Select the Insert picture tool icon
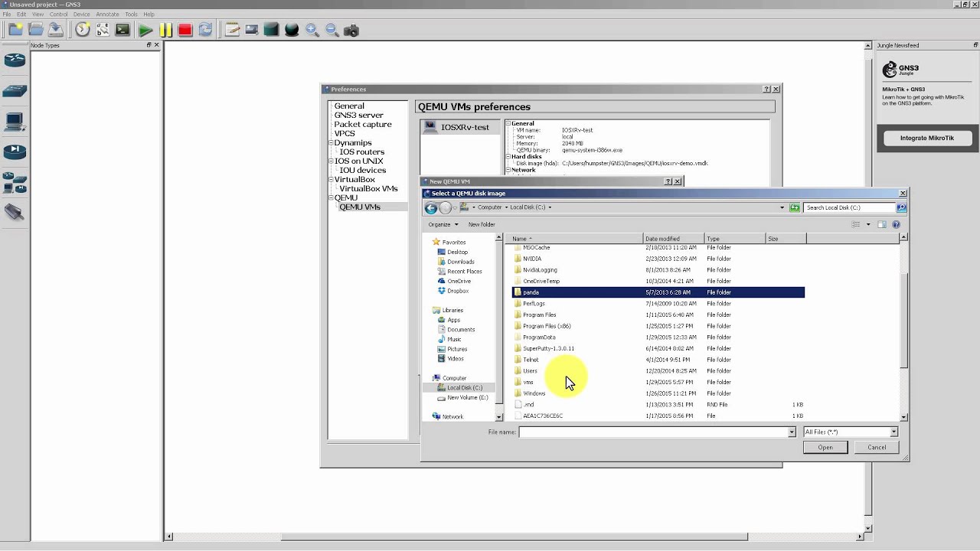 point(252,30)
